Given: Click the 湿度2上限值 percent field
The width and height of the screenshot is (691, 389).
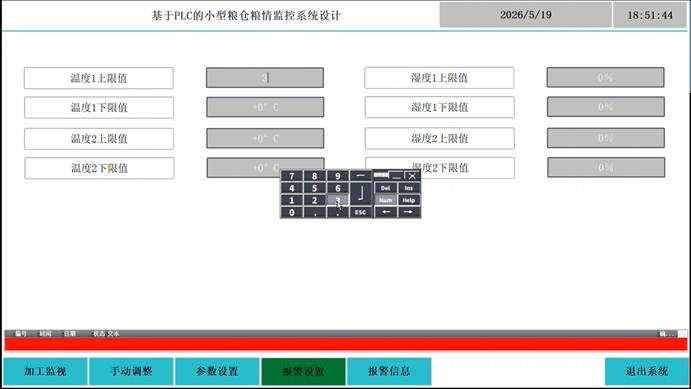Looking at the screenshot, I should tap(606, 138).
